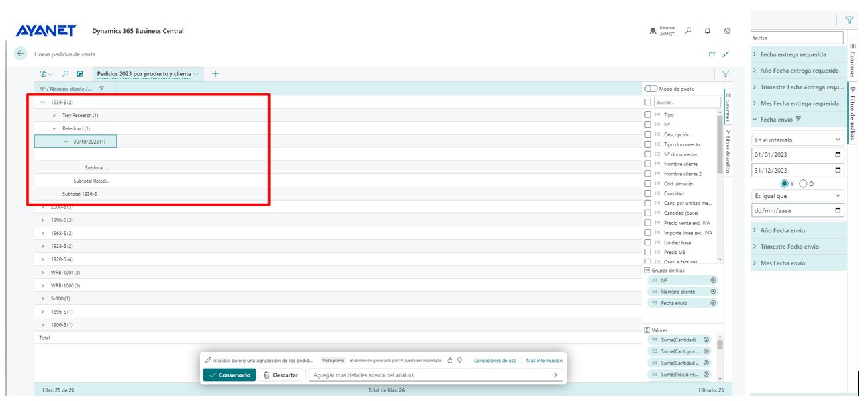Viewport: 868px width, 401px height.
Task: Toggle the Modo de pivote switch
Action: tap(651, 89)
